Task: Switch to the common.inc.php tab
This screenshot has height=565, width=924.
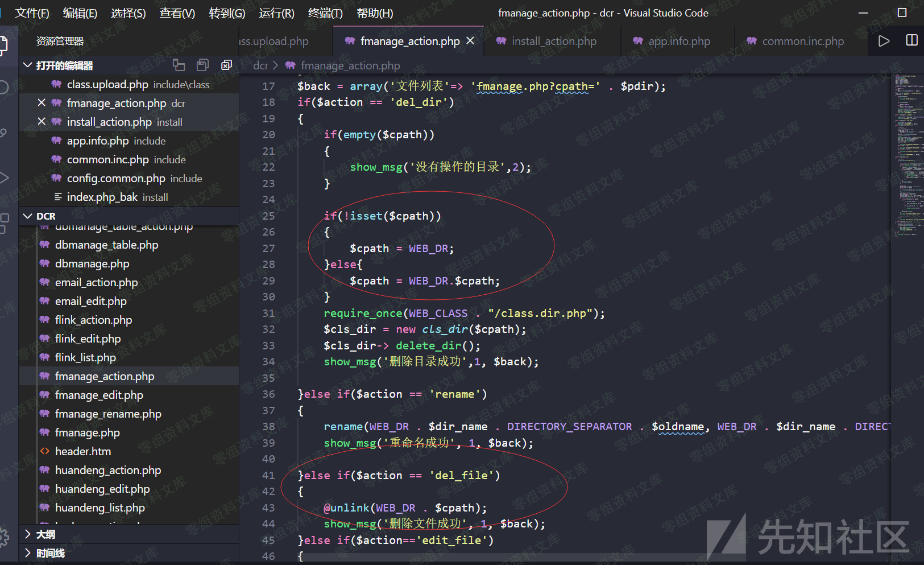Action: (802, 41)
